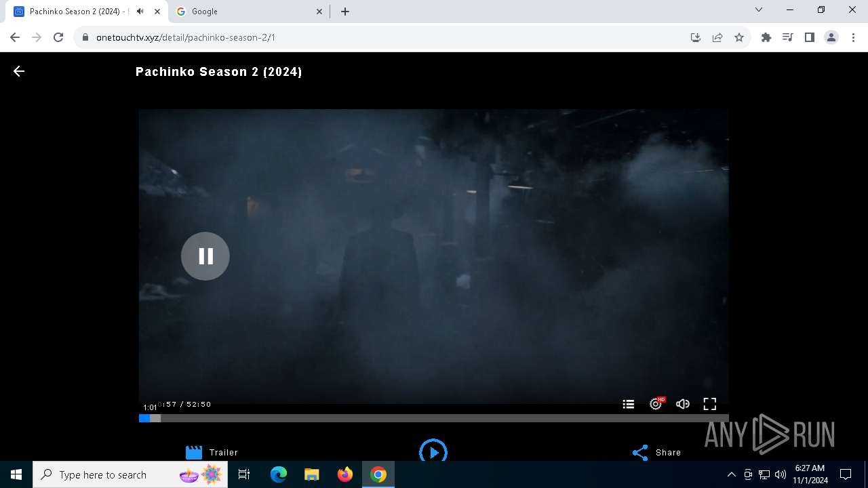Open the Windows Start menu

click(x=16, y=474)
